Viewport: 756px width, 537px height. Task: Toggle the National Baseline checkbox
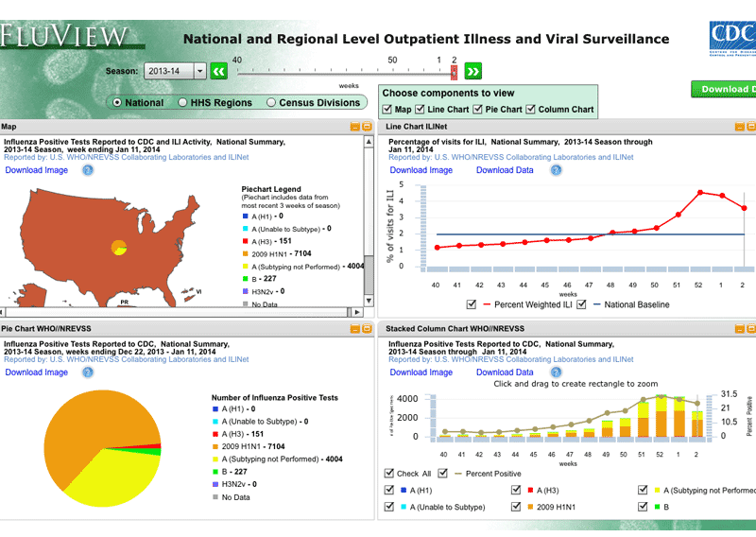click(x=581, y=305)
